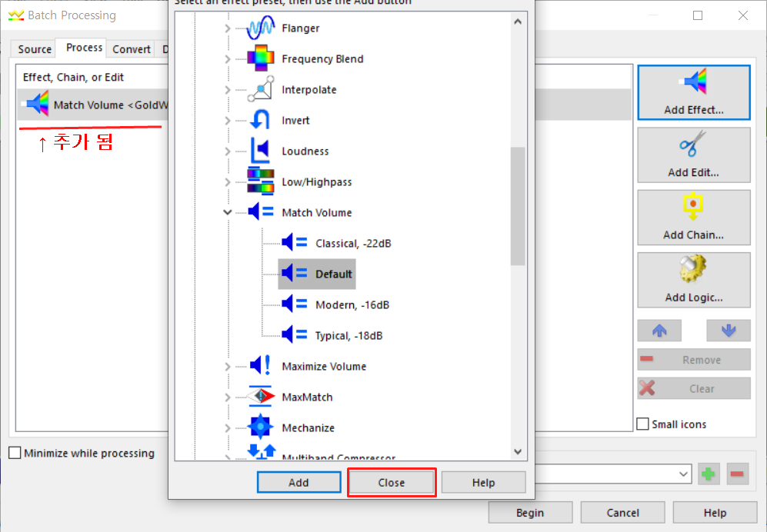Move selected item up with blue arrow

tap(659, 331)
